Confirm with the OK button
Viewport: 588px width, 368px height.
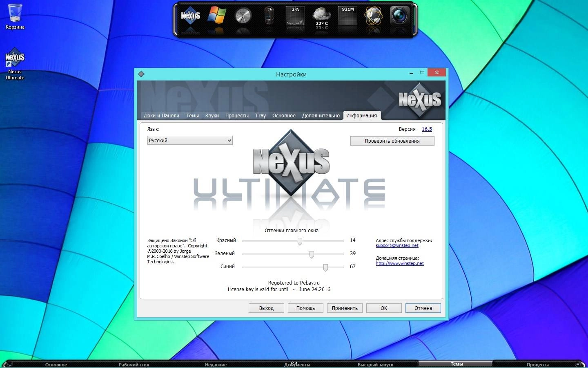coord(384,308)
